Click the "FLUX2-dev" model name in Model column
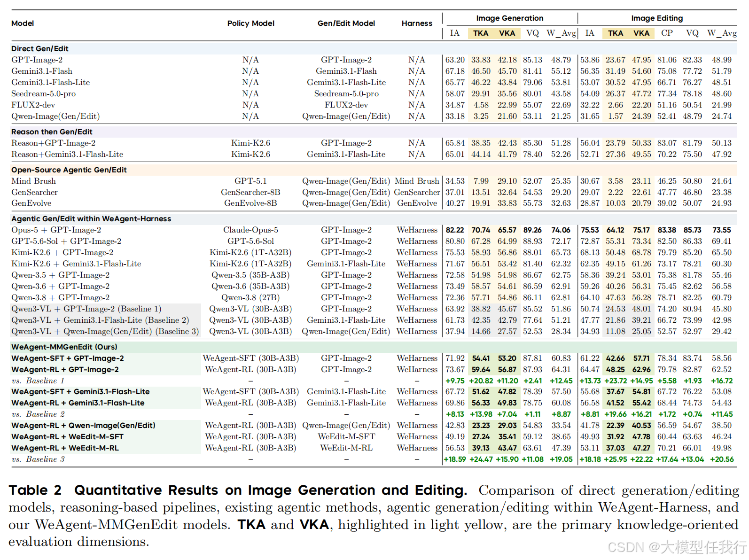Viewport: 749px width, 560px height. coord(33,105)
